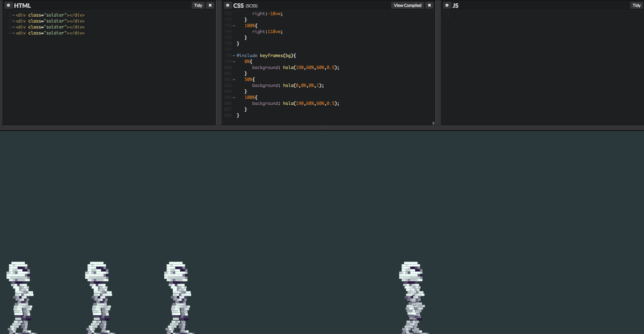The width and height of the screenshot is (644, 334).
Task: Click the 'right:-10vw;' CSS line
Action: (x=267, y=14)
